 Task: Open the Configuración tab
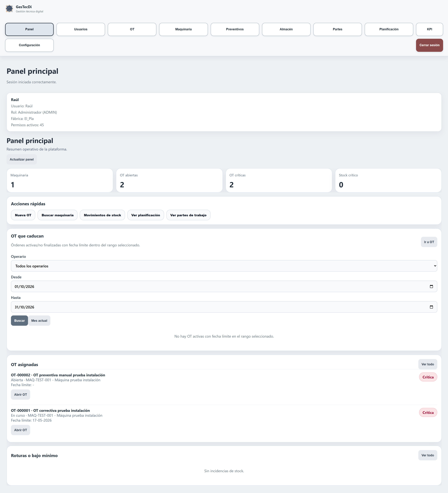point(29,45)
